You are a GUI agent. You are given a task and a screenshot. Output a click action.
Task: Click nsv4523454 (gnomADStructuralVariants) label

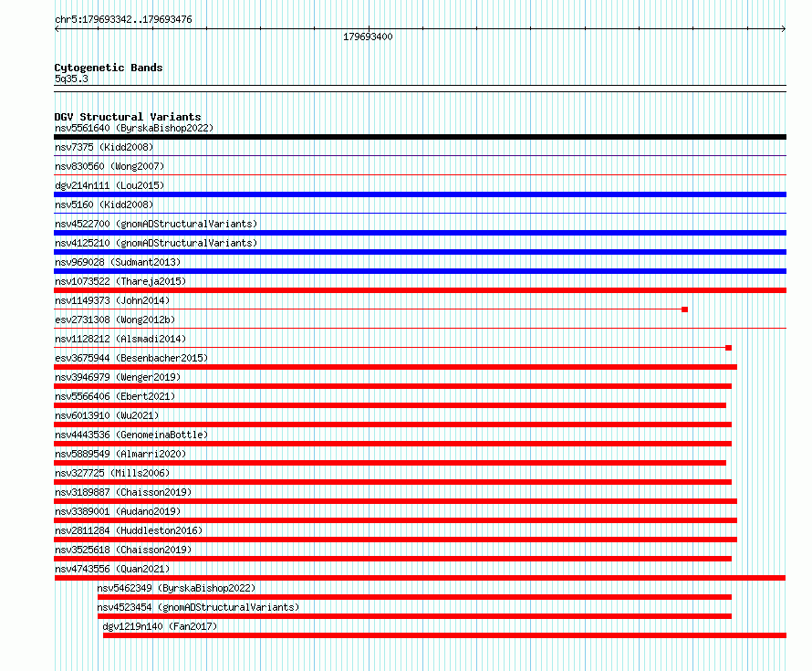pos(198,607)
